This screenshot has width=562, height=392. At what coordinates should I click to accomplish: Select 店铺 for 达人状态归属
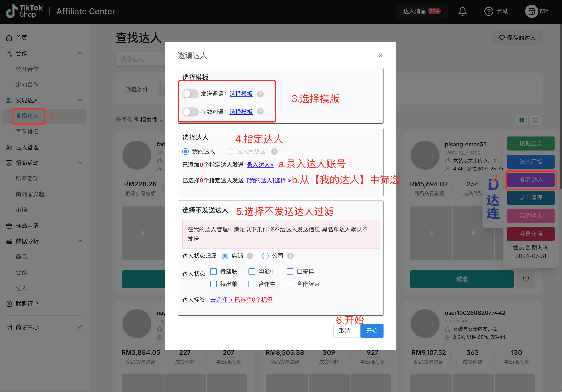(225, 256)
